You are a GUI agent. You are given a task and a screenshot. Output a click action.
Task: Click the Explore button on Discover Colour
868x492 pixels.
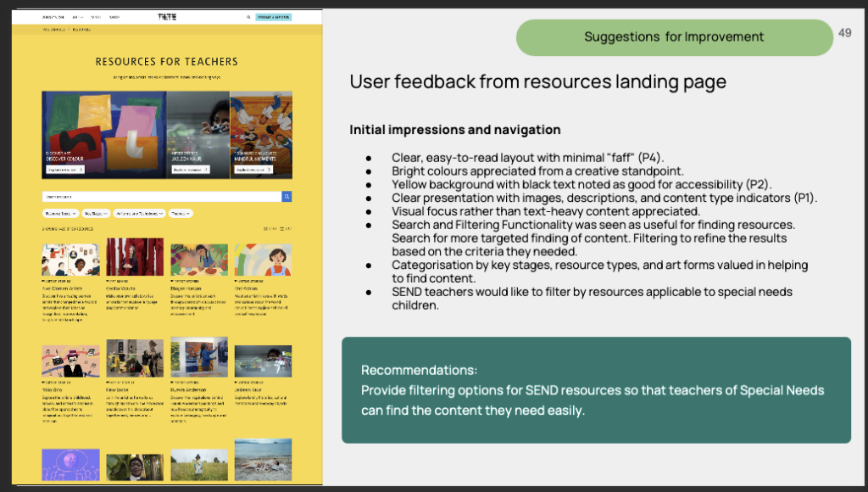pyautogui.click(x=64, y=170)
